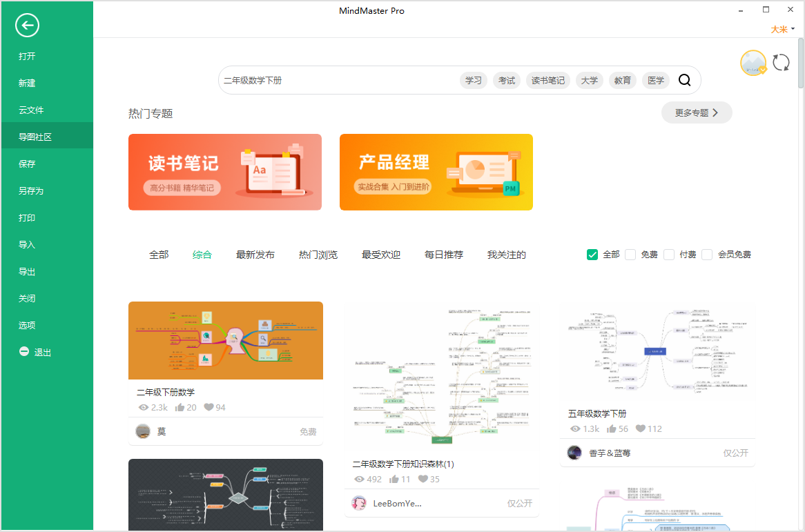Check the 会员免费 filter checkbox
The width and height of the screenshot is (805, 532).
(707, 255)
